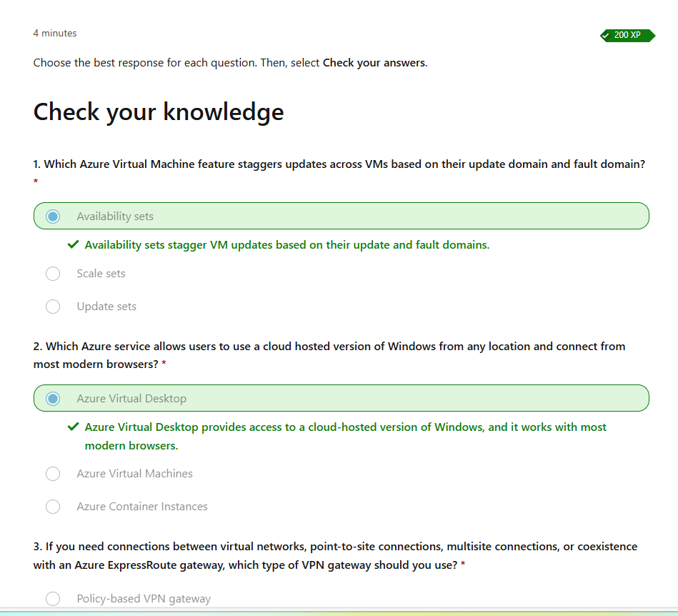
Task: Select the Update sets answer option
Action: tap(106, 306)
